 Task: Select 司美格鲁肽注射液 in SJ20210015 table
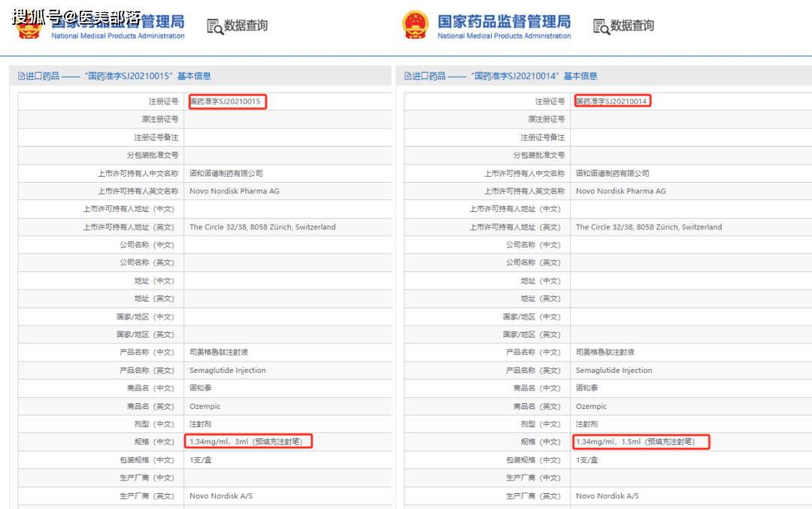click(219, 352)
